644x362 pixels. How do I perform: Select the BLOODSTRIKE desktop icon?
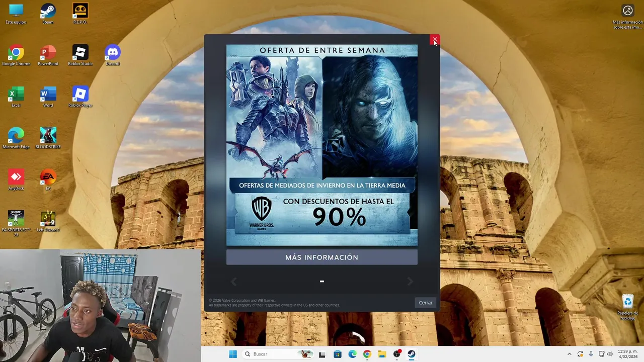[x=48, y=138]
